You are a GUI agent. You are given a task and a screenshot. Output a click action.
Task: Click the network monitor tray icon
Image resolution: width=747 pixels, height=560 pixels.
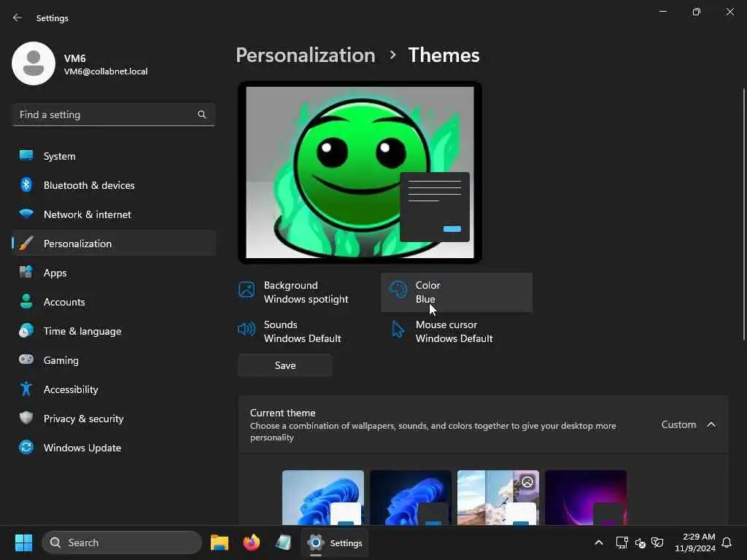tap(622, 542)
